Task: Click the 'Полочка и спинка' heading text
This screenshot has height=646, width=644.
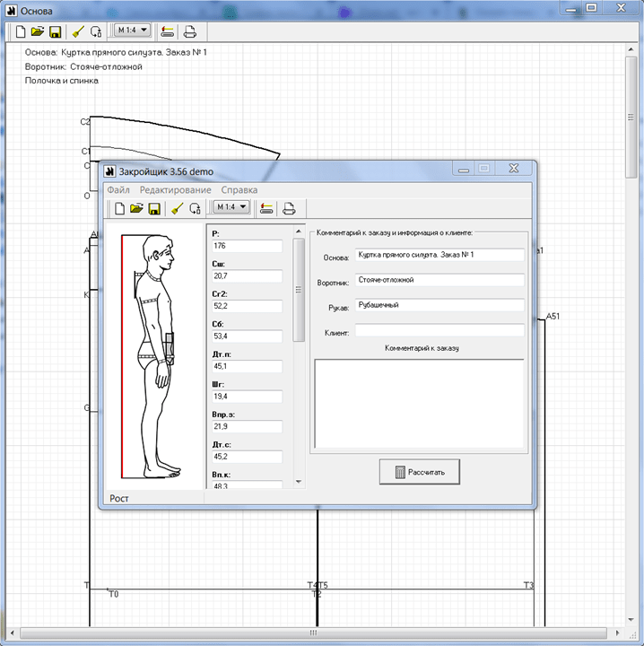Action: 62,81
